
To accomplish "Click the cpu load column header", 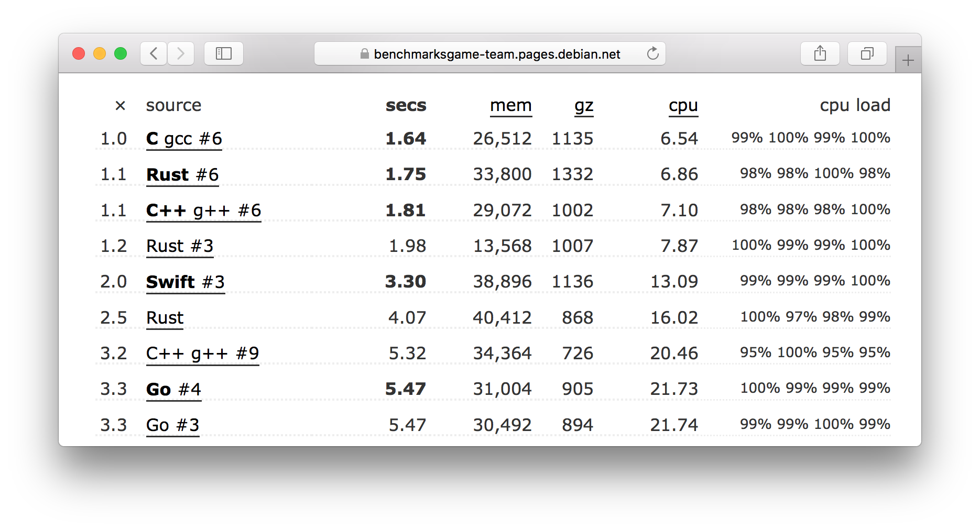I will pyautogui.click(x=855, y=105).
